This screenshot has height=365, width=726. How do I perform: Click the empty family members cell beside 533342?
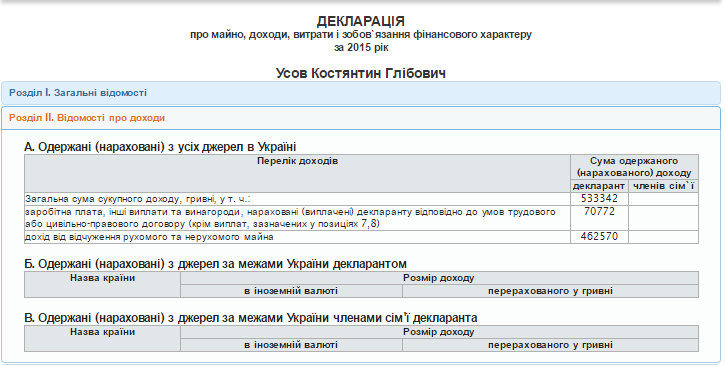point(663,199)
